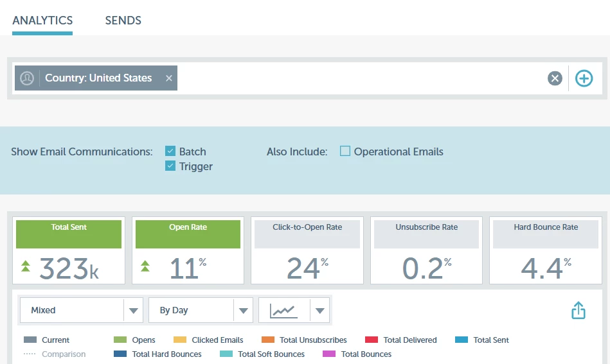The height and width of the screenshot is (364, 610).
Task: Uncheck the Trigger checkbox
Action: click(x=170, y=166)
